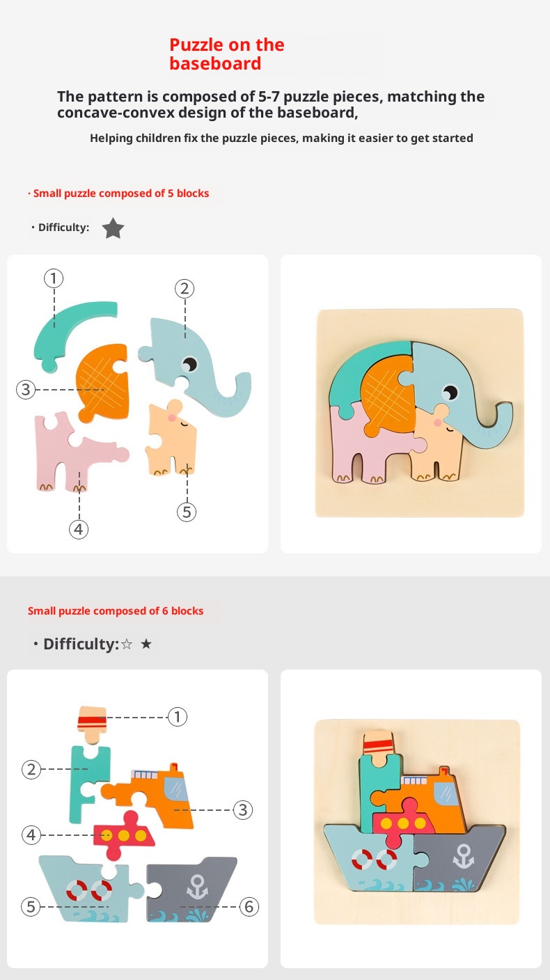Screen dimensions: 550x980
Task: Click circled number 4 below the pink leg piece
Action: tap(79, 530)
